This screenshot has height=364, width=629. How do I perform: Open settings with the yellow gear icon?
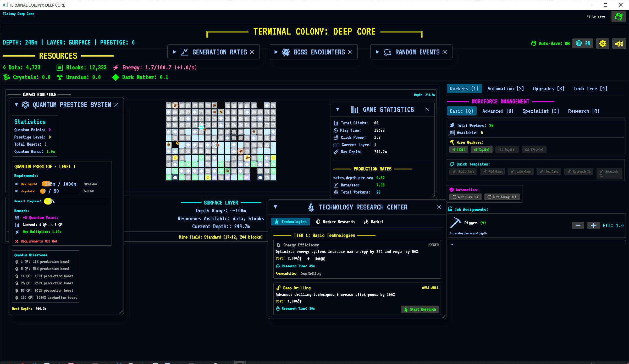coord(603,43)
